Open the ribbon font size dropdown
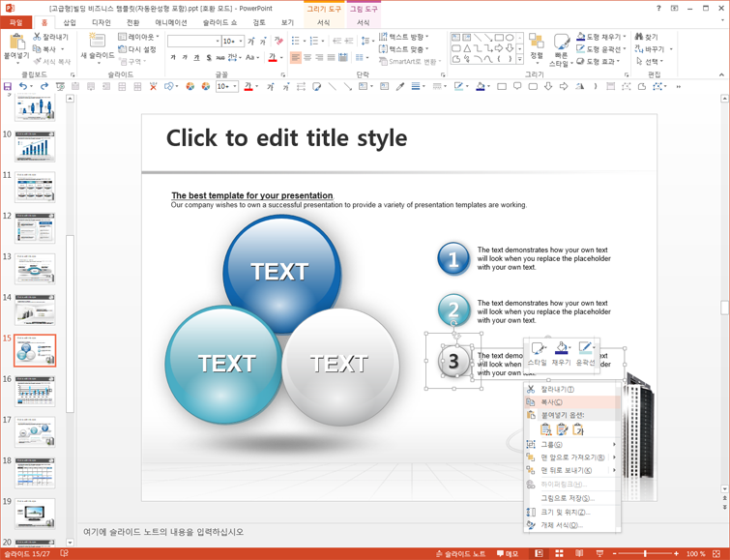Viewport: 730px width, 560px height. pyautogui.click(x=241, y=41)
